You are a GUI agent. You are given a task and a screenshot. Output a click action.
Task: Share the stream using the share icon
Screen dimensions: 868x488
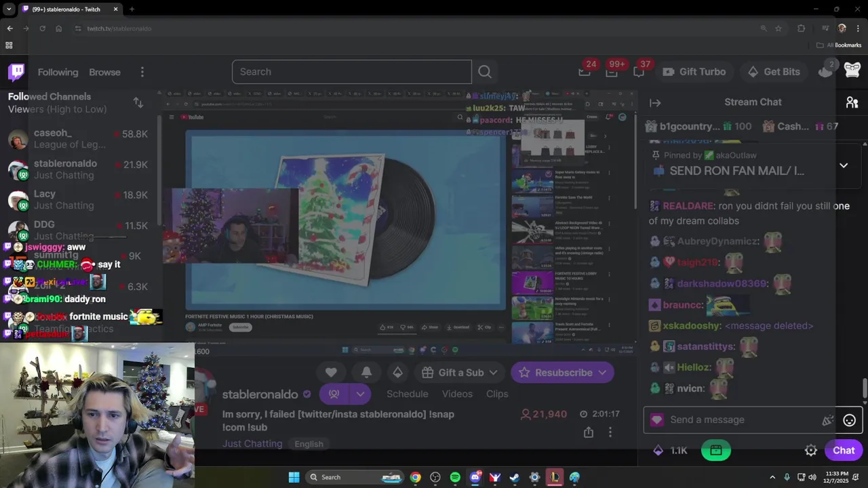tap(589, 432)
